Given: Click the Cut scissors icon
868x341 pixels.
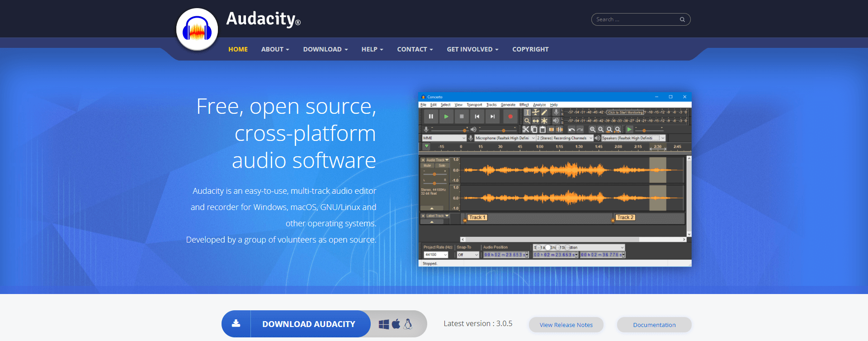Looking at the screenshot, I should click(x=526, y=129).
